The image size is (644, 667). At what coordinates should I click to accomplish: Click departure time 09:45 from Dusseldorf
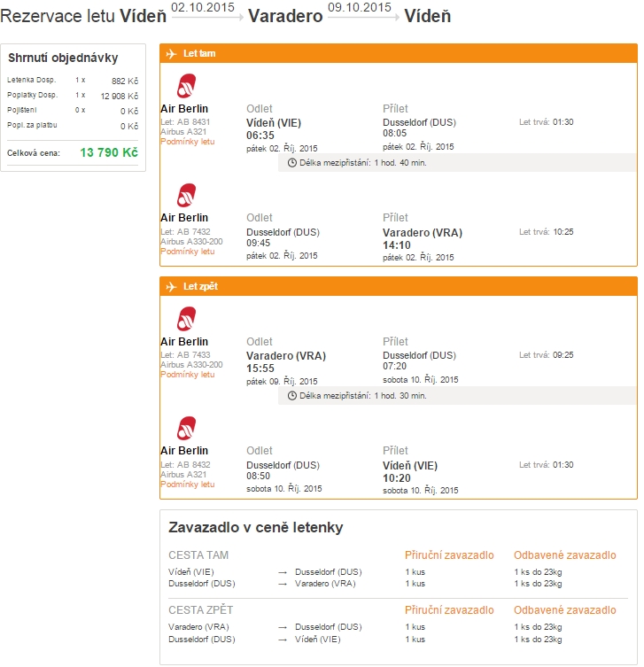[258, 243]
